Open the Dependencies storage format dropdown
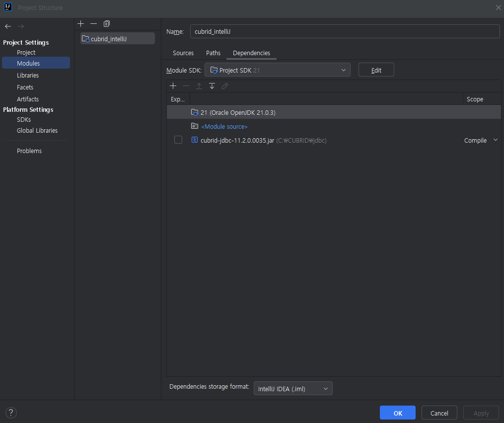This screenshot has height=423, width=504. (x=293, y=388)
